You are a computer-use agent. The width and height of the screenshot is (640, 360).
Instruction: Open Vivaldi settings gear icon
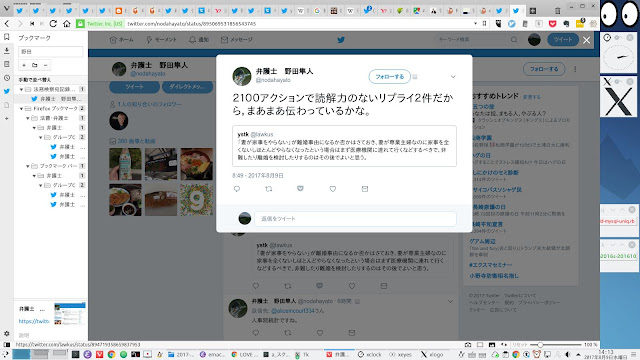click(7, 333)
